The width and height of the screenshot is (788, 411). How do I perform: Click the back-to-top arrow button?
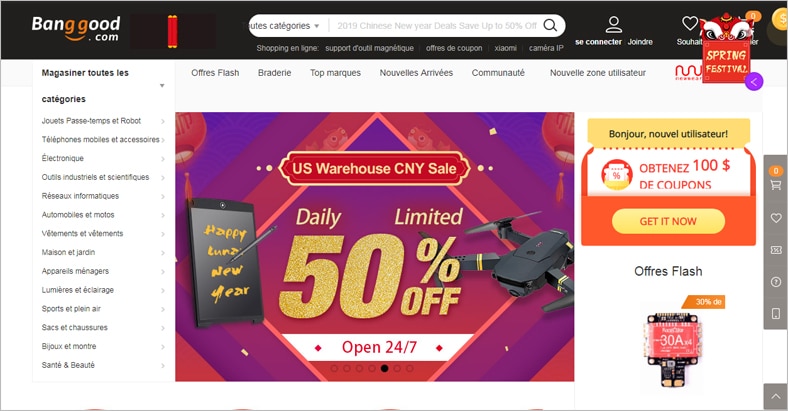775,397
